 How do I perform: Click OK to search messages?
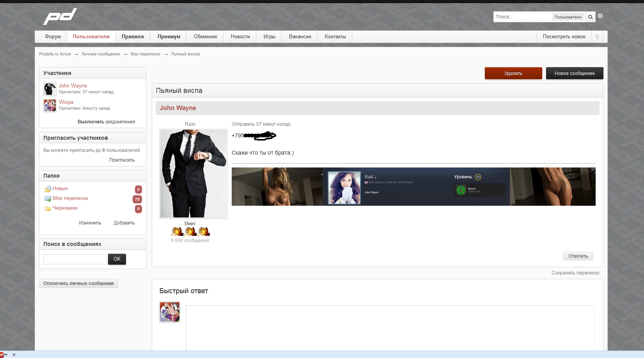(117, 259)
